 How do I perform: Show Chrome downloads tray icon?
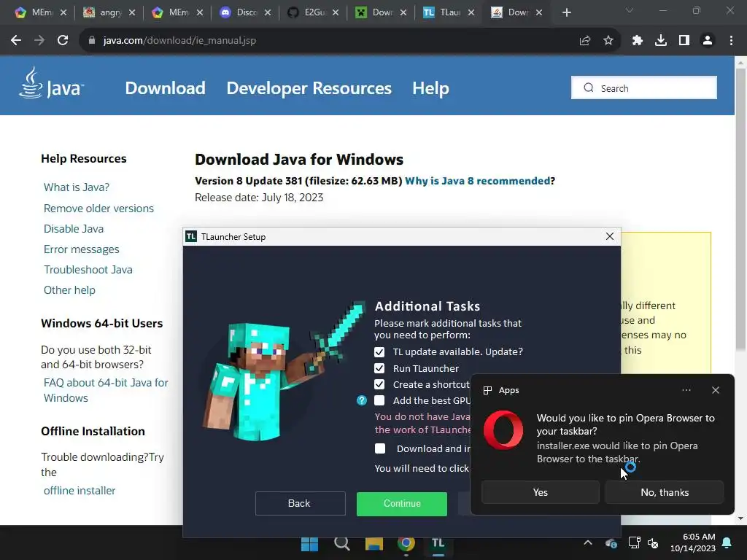[x=660, y=41]
